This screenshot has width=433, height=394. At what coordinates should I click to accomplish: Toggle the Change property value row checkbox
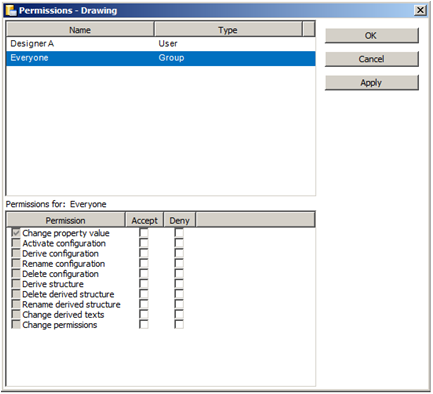16,232
